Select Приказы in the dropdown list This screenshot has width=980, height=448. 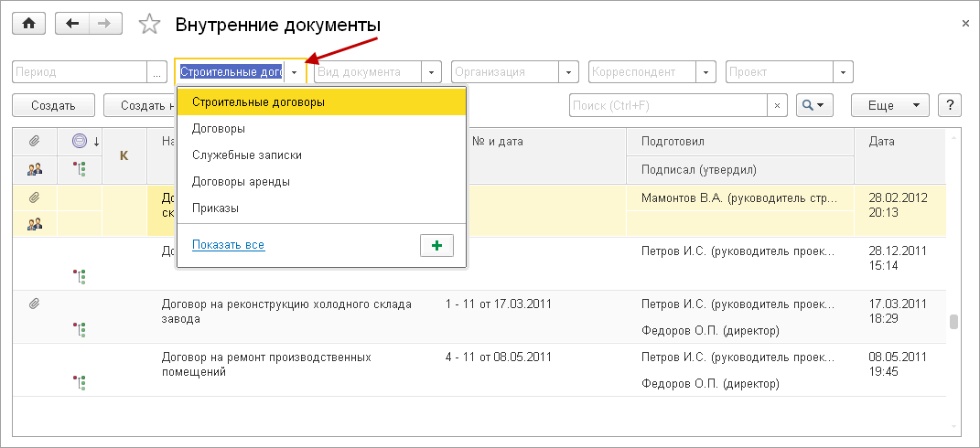pyautogui.click(x=322, y=208)
